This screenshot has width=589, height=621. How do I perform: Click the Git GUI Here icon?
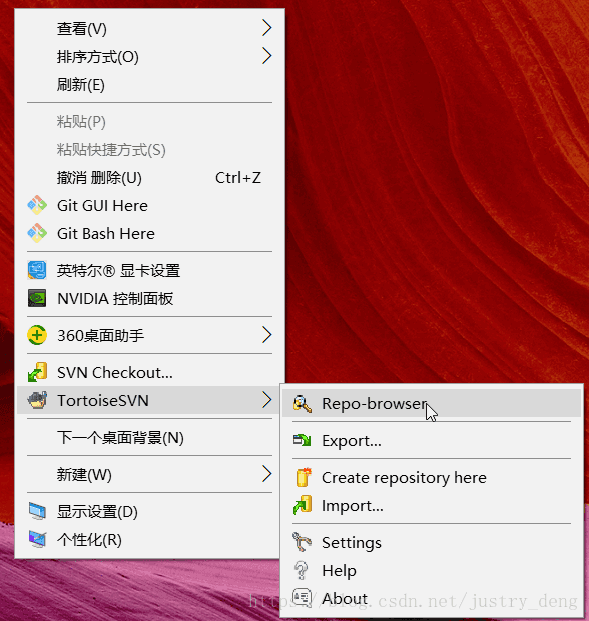(37, 205)
